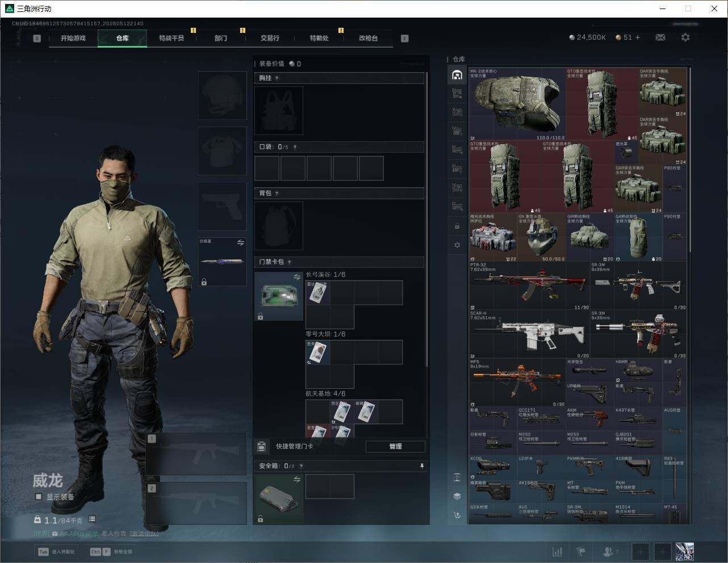This screenshot has height=563, width=728.
Task: Show help for 胸挂 section
Action: coord(277,78)
